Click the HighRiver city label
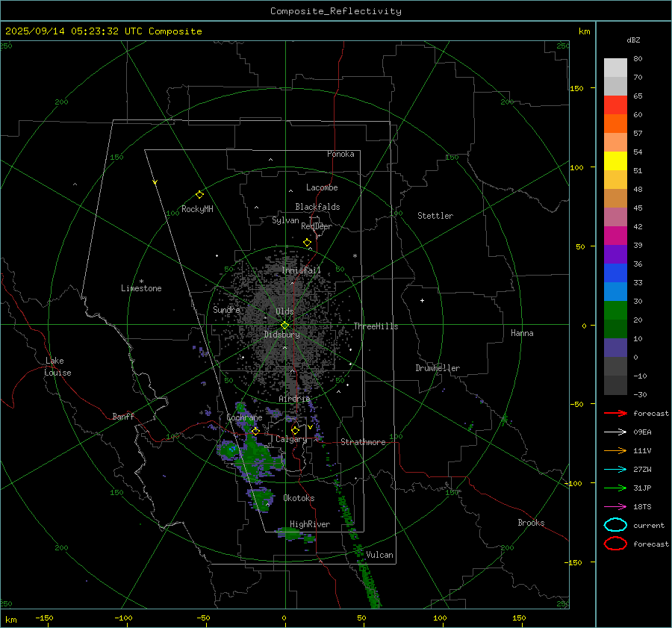The width and height of the screenshot is (672, 628). [x=310, y=524]
